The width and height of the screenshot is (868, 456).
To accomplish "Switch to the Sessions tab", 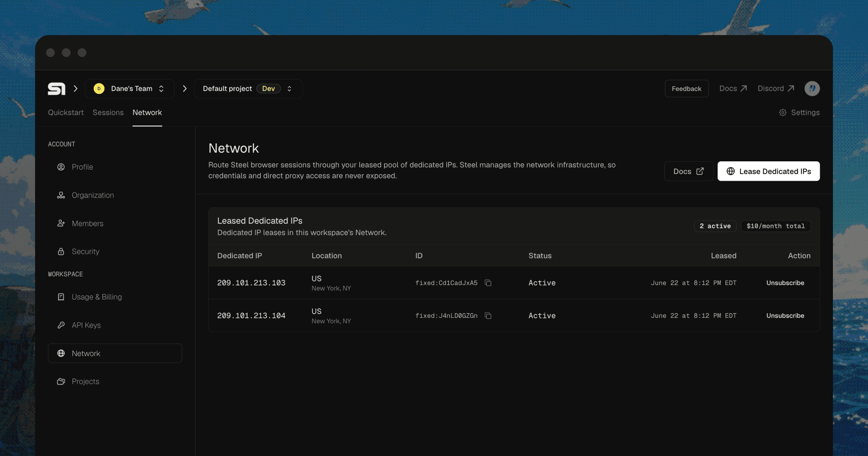I will (108, 113).
